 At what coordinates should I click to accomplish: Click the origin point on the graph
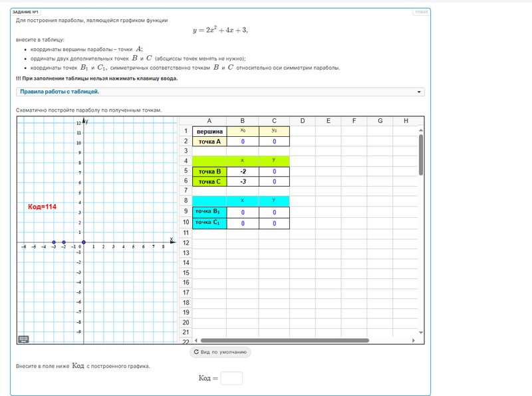pos(84,243)
